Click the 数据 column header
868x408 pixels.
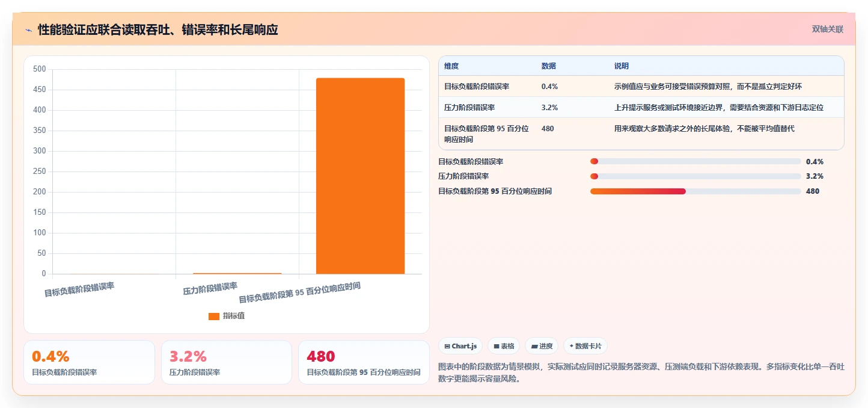pyautogui.click(x=549, y=66)
